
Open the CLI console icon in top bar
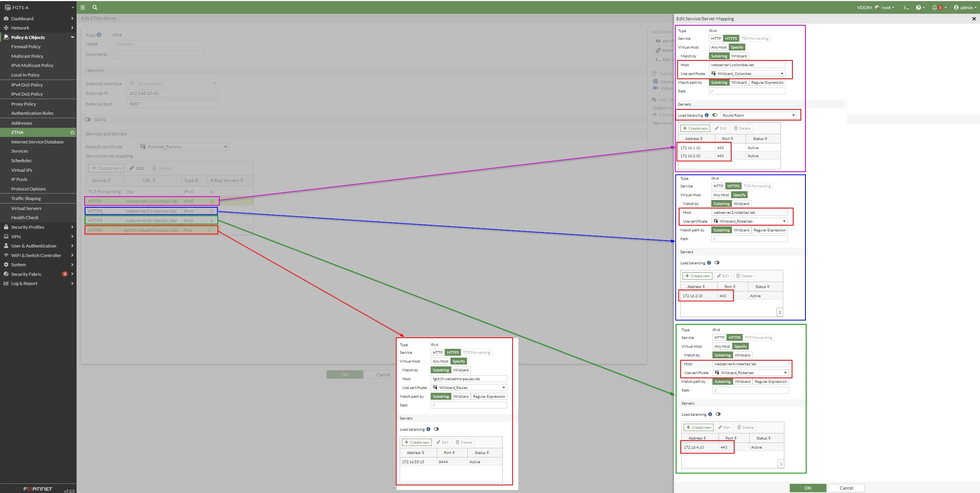[906, 8]
